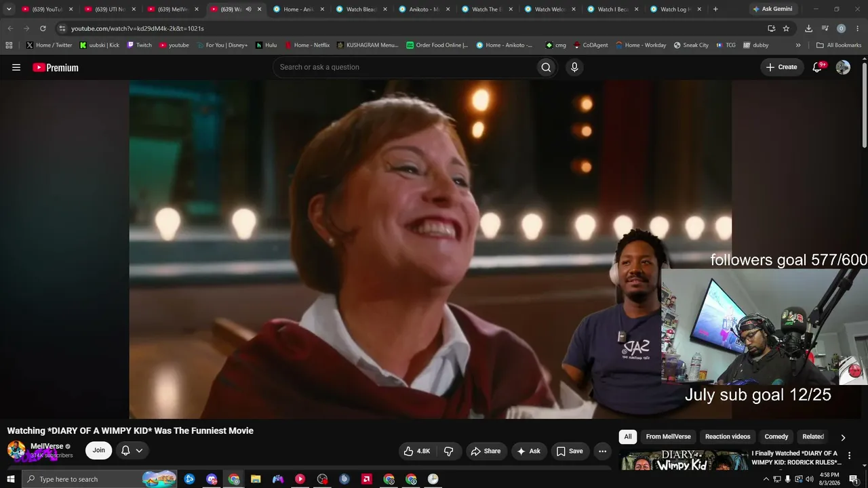Image resolution: width=868 pixels, height=488 pixels.
Task: Open a new browser tab
Action: click(715, 9)
